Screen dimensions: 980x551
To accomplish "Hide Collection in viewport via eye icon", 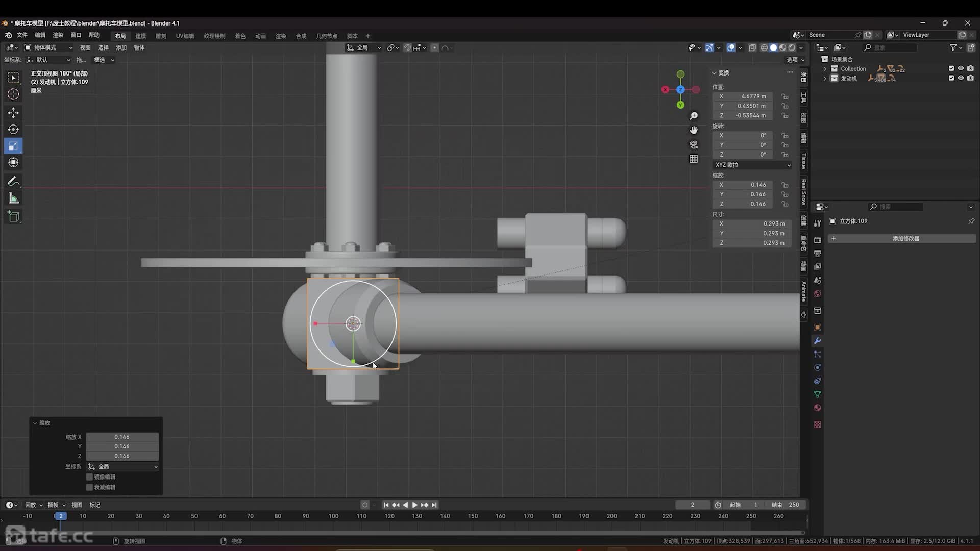I will [x=961, y=68].
